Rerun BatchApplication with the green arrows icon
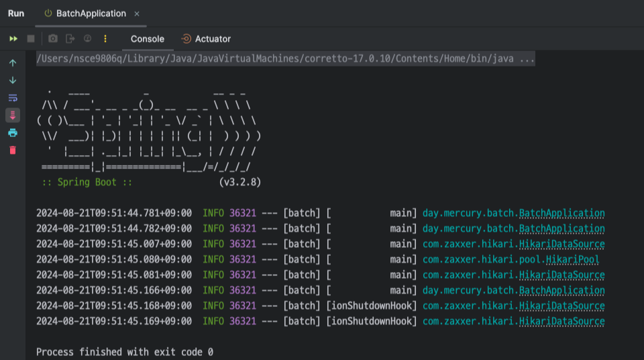644x360 pixels. [13, 39]
